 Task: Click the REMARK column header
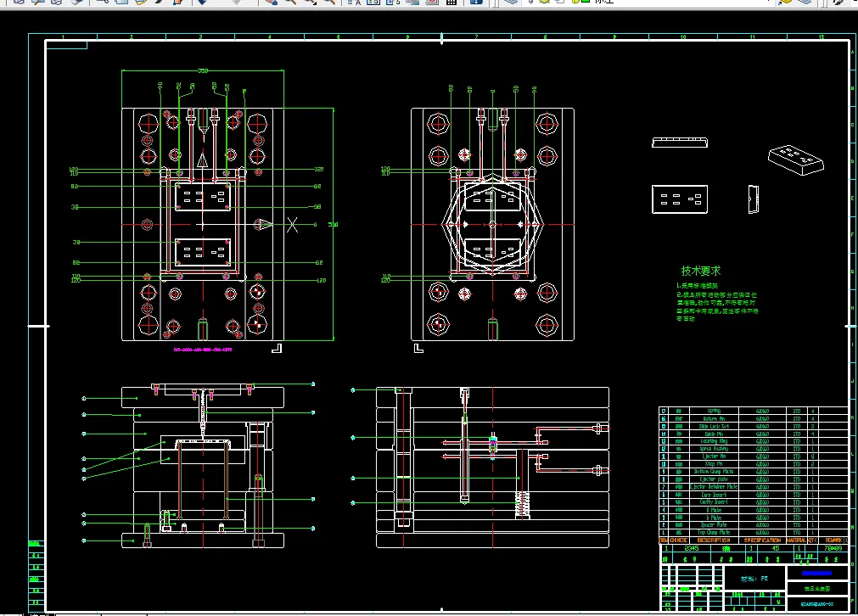(833, 540)
